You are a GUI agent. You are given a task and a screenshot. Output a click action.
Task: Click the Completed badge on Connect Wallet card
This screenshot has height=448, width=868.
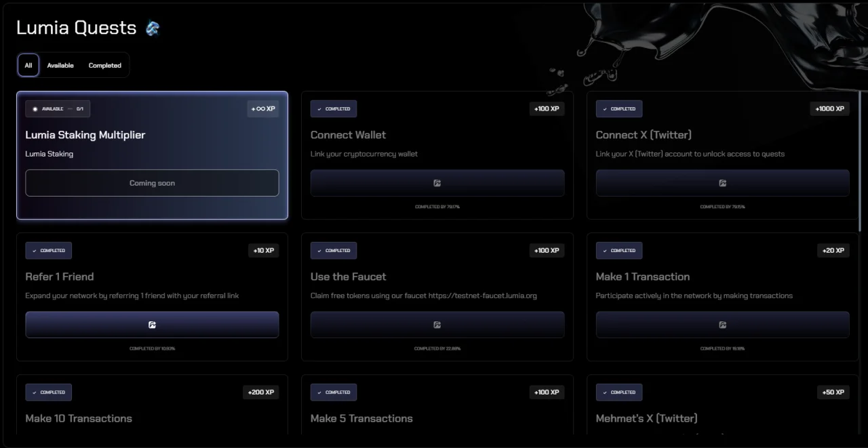coord(334,108)
